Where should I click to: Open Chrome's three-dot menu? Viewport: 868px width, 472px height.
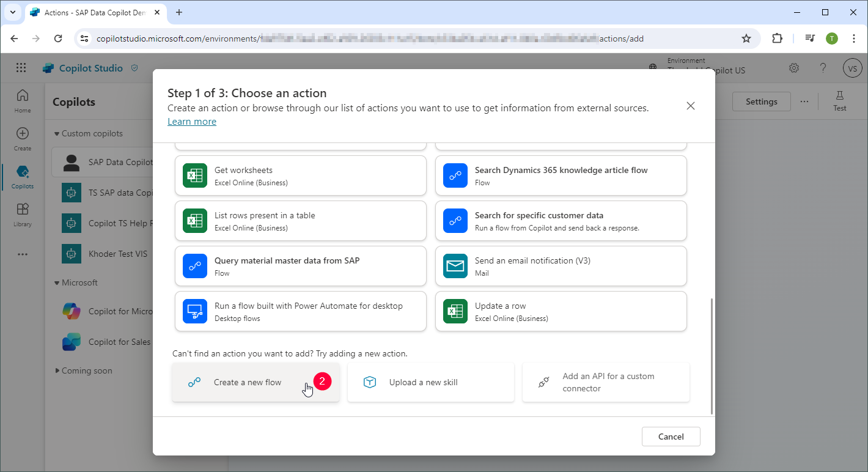[x=854, y=39]
